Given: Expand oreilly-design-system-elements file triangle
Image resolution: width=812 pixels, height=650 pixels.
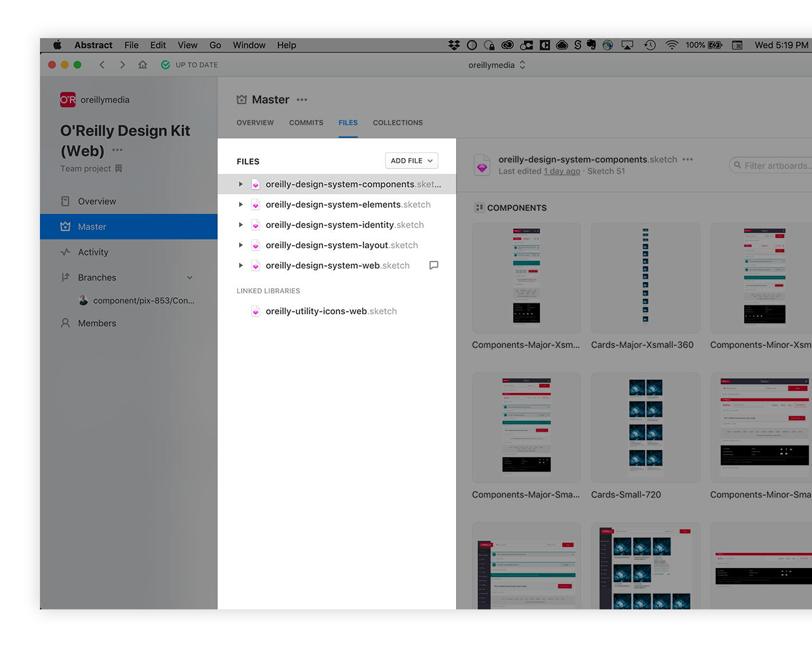Looking at the screenshot, I should coord(241,204).
